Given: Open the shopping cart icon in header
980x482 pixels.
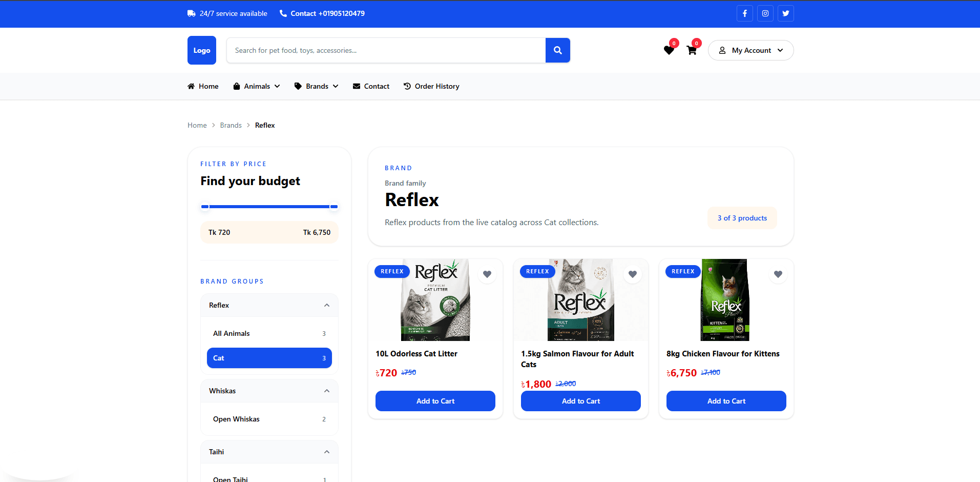Looking at the screenshot, I should point(692,50).
